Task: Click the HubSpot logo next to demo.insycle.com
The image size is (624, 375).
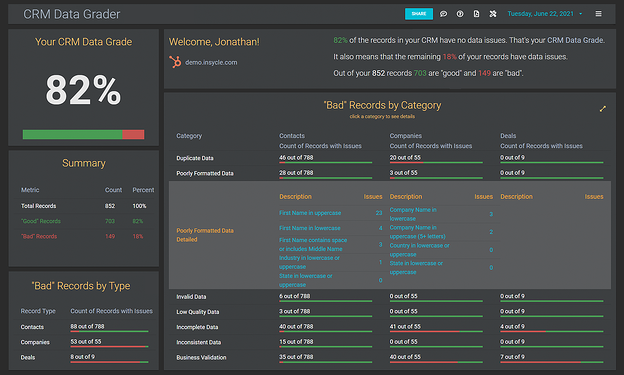Action: (x=175, y=62)
